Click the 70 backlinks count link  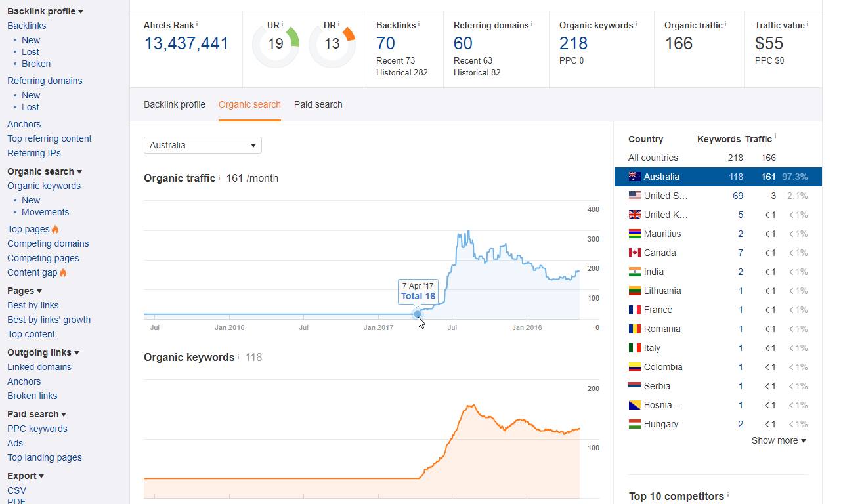tap(385, 43)
